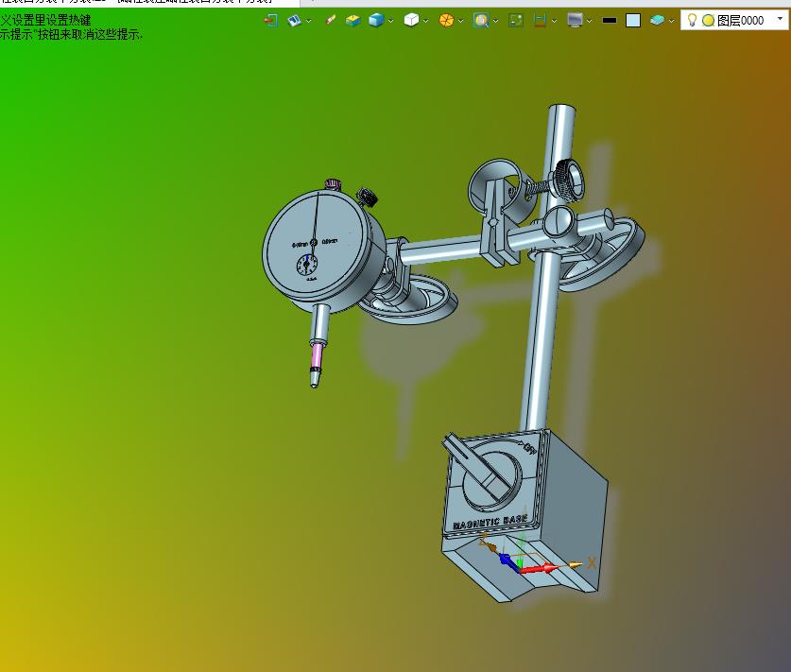Click the white cube view icon
The image size is (791, 672).
coord(412,20)
